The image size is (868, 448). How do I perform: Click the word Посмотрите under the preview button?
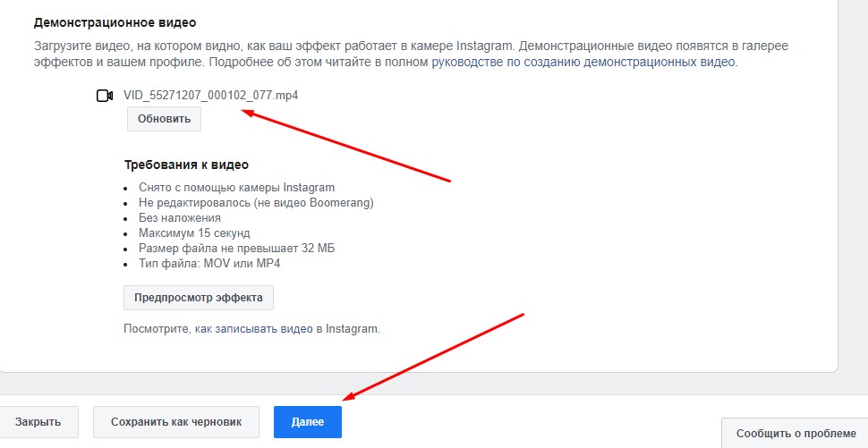tap(157, 329)
